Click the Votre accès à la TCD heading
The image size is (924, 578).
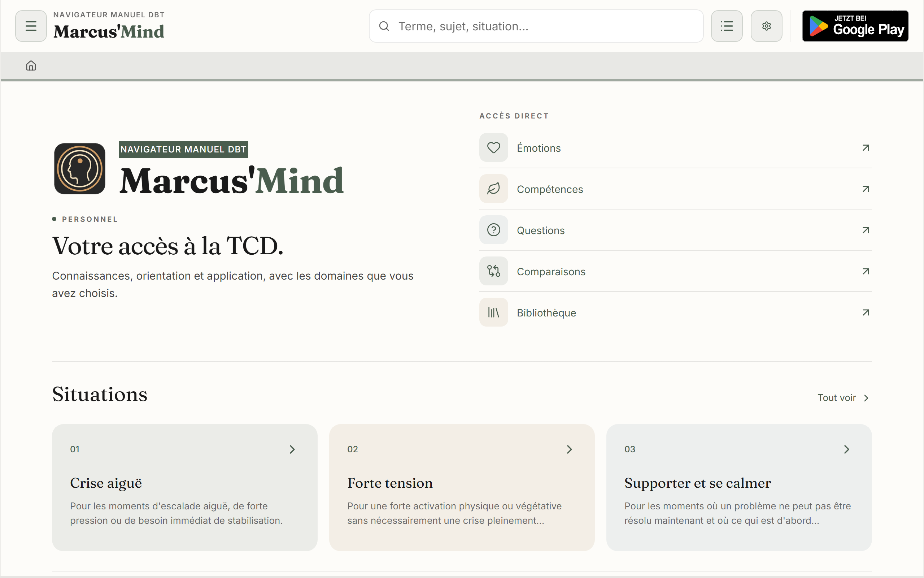167,246
